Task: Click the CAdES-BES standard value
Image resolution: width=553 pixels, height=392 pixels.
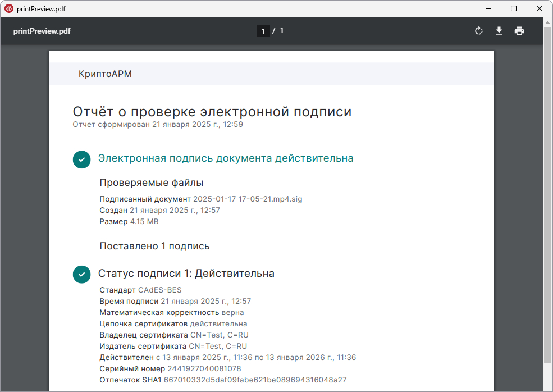Action: pos(160,290)
